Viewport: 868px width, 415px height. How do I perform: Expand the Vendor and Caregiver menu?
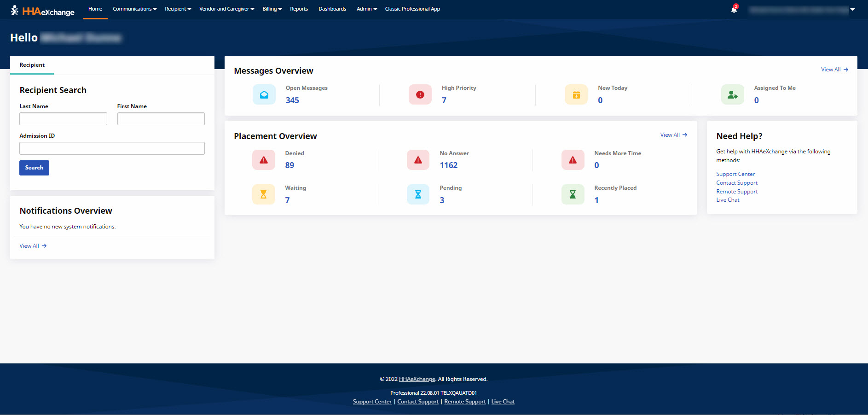(x=227, y=9)
